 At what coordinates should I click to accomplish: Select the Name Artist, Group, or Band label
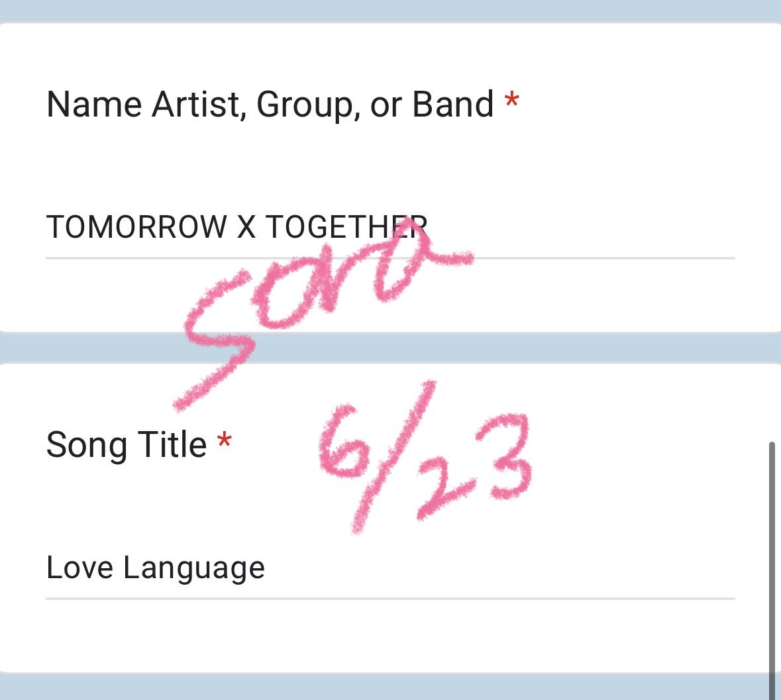[x=270, y=105]
